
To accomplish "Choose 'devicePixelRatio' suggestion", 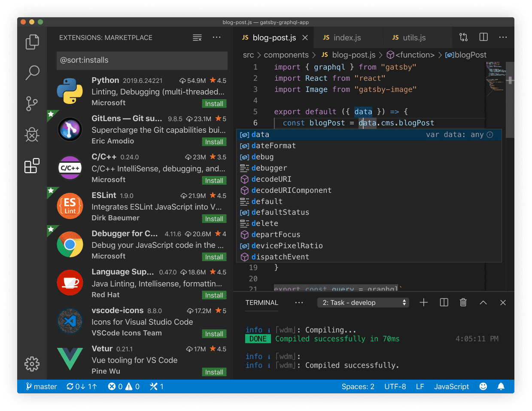I will point(369,246).
